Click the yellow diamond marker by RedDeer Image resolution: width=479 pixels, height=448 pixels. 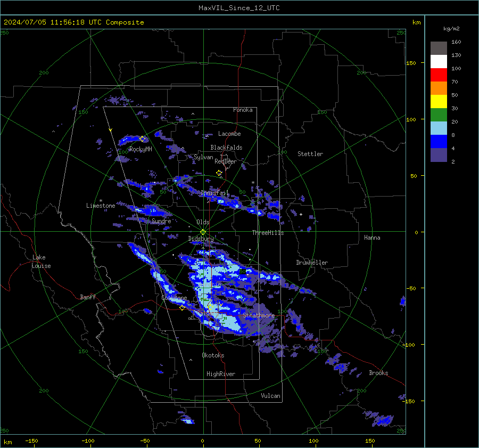click(219, 173)
